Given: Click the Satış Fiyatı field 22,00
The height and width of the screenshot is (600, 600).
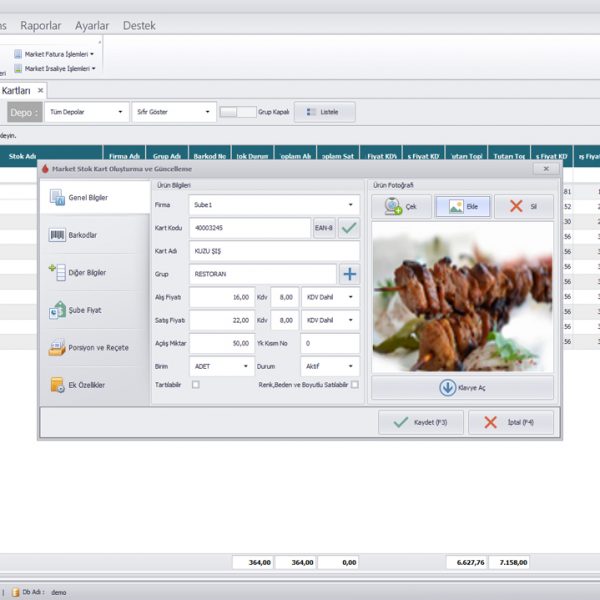Looking at the screenshot, I should 222,320.
